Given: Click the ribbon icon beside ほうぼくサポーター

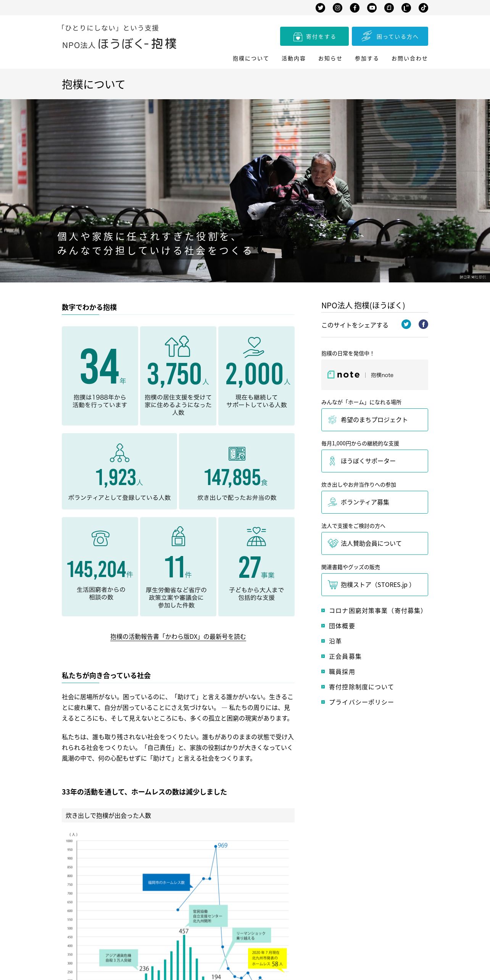Looking at the screenshot, I should [x=332, y=461].
